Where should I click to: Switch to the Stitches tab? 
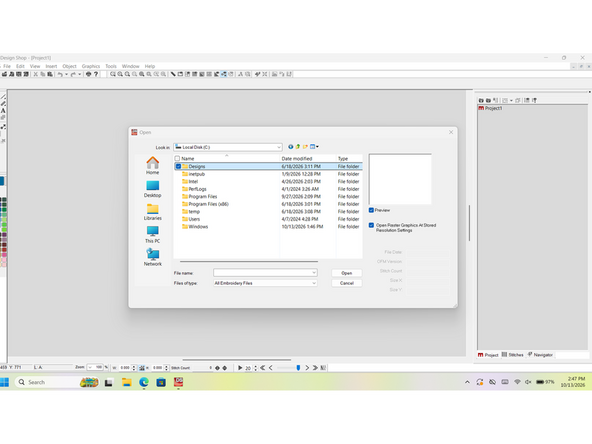(x=512, y=355)
